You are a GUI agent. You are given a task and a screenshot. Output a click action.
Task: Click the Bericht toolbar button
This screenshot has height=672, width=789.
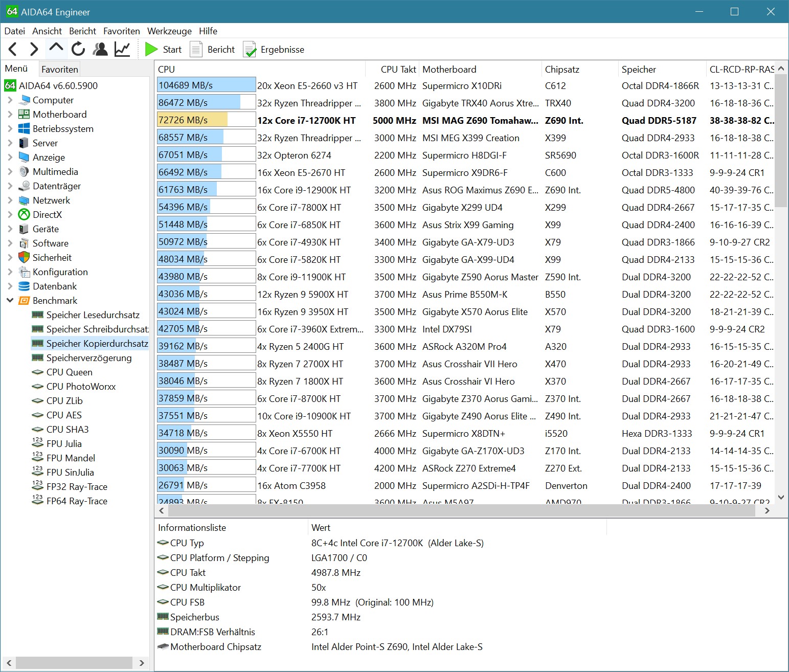[213, 49]
